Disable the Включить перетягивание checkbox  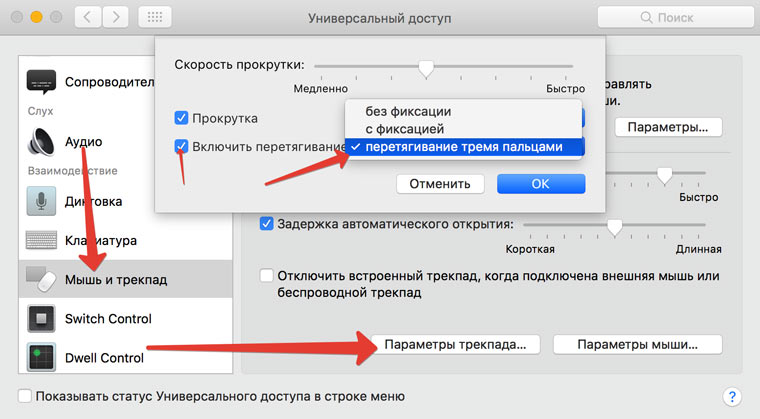[x=181, y=147]
